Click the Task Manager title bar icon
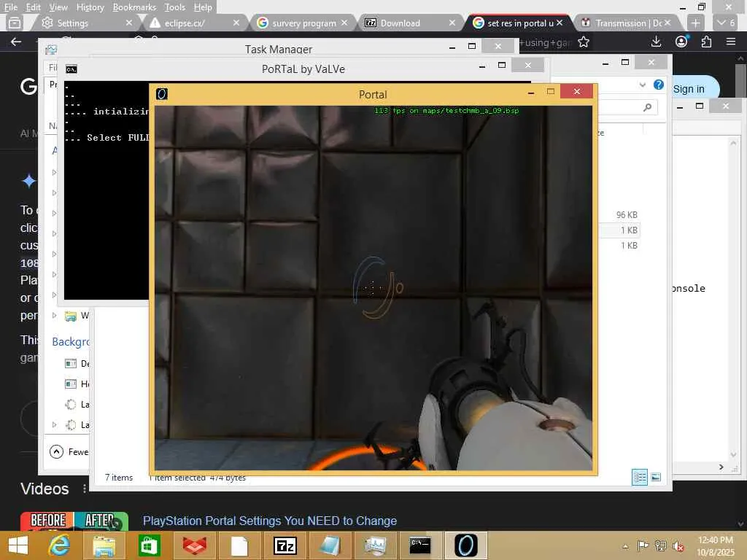 point(51,50)
